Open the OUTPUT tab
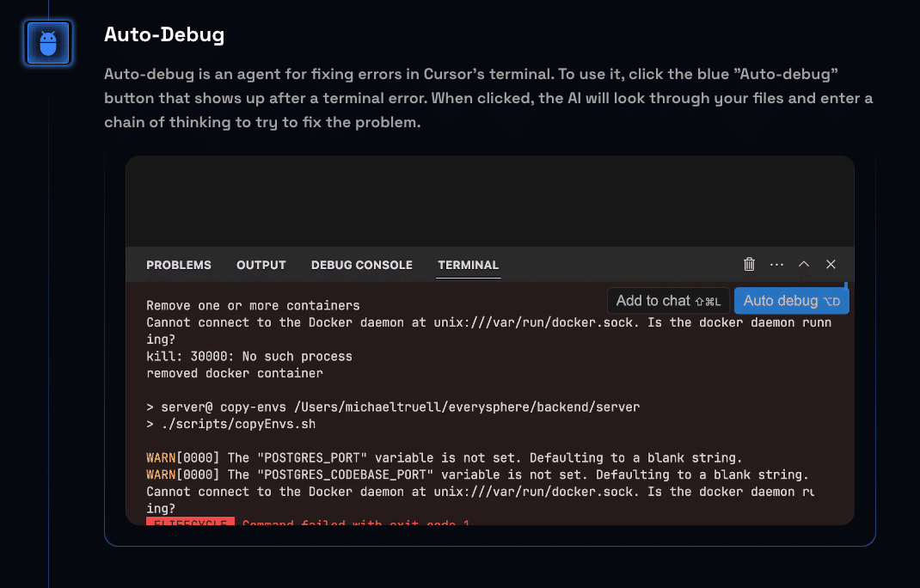This screenshot has width=920, height=588. pyautogui.click(x=261, y=265)
